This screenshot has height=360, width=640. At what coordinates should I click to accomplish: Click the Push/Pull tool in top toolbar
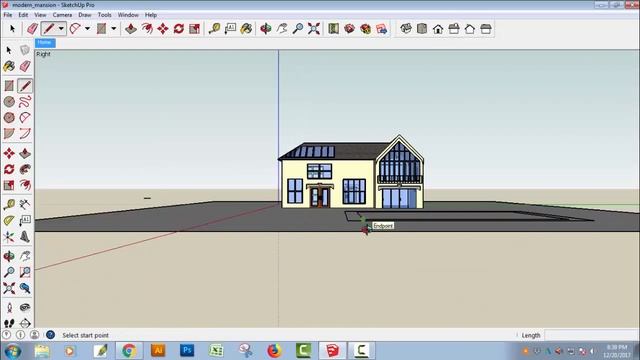[x=131, y=29]
